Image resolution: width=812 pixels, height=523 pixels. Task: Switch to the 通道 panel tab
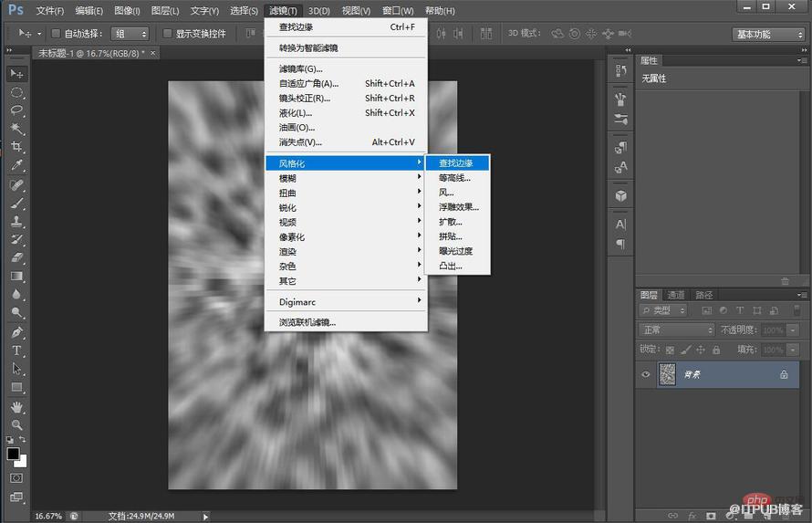[x=676, y=295]
